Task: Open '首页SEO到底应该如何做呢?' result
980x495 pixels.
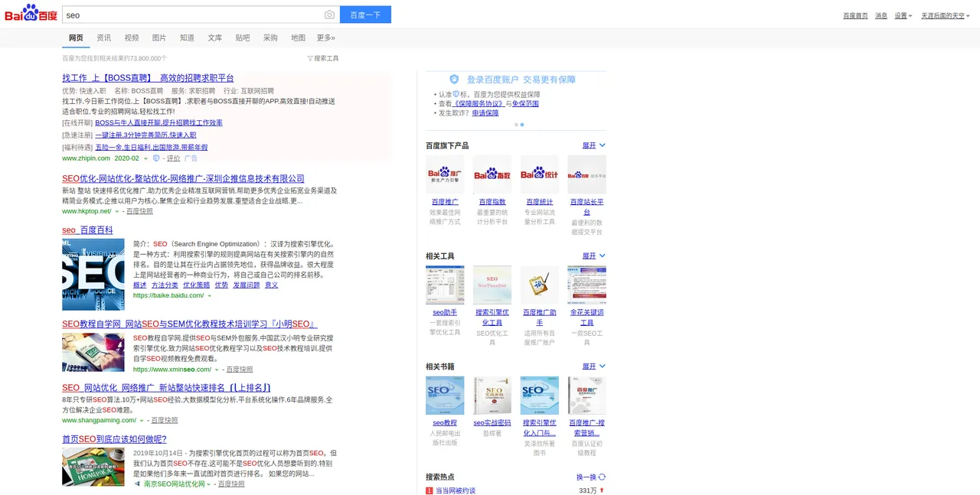Action: tap(114, 439)
